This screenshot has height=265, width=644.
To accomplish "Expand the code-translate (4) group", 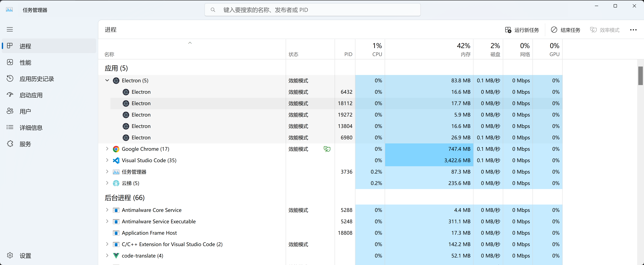I will tap(107, 256).
